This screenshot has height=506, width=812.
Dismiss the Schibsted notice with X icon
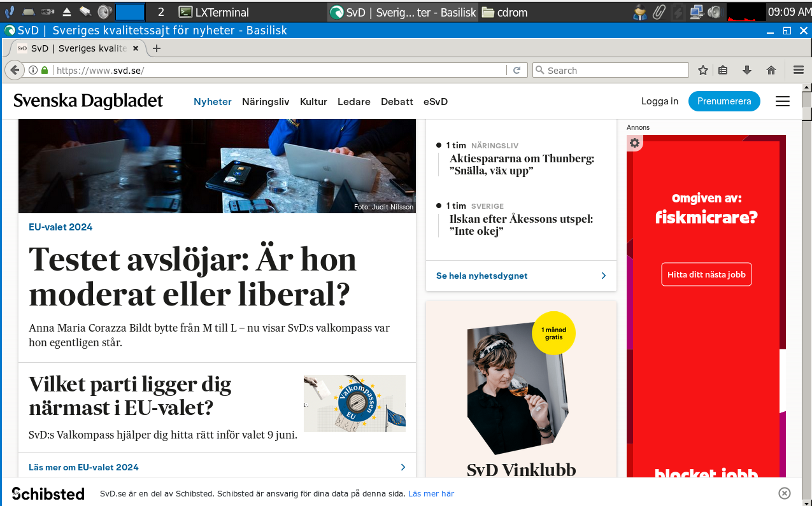785,493
